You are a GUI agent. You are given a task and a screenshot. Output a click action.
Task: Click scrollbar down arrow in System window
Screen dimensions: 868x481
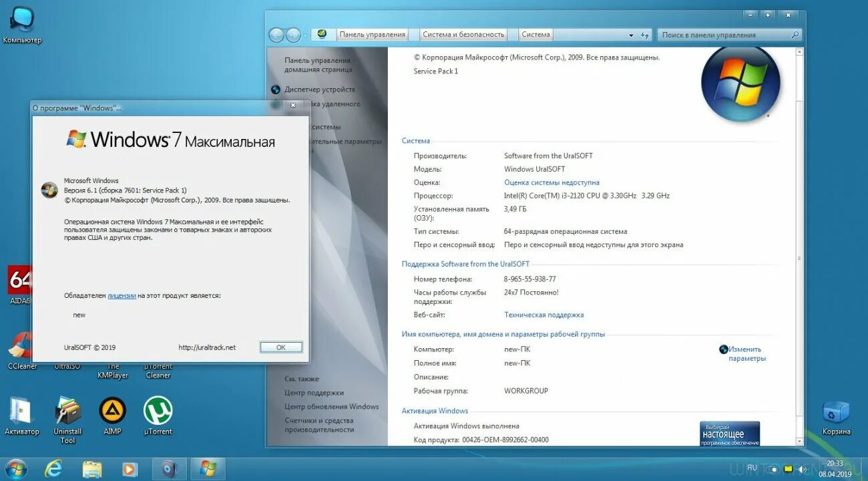coord(799,440)
